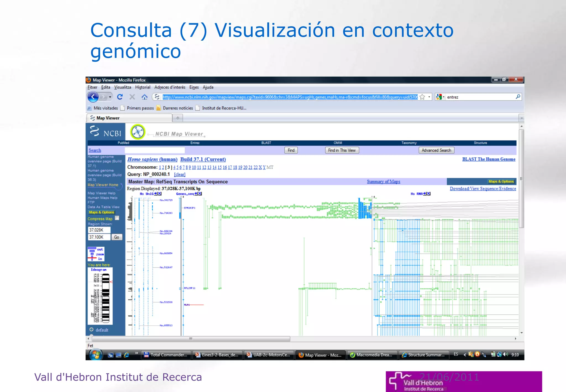Click the NCBI Map Viewer compass icon
Image resolution: width=566 pixels, height=392 pixels.
coord(138,132)
